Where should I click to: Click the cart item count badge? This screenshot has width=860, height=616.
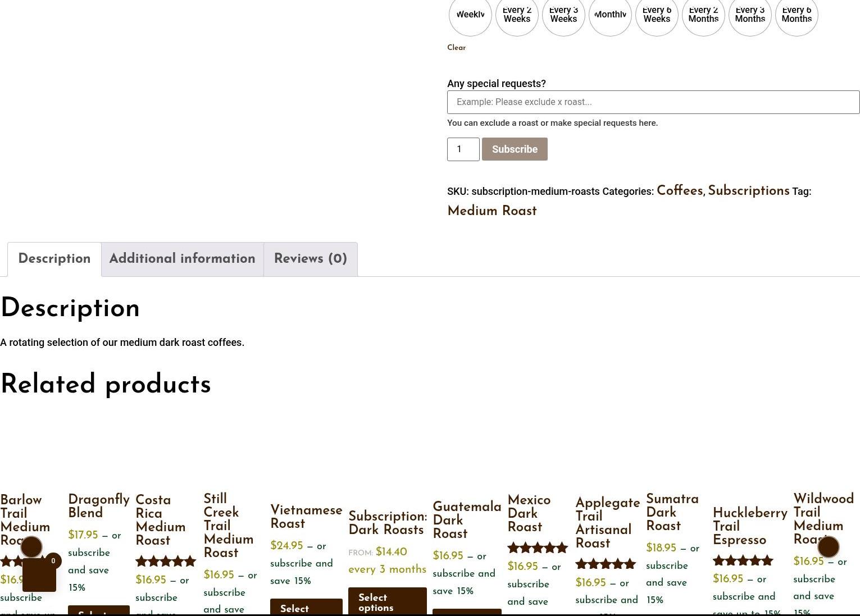point(53,560)
